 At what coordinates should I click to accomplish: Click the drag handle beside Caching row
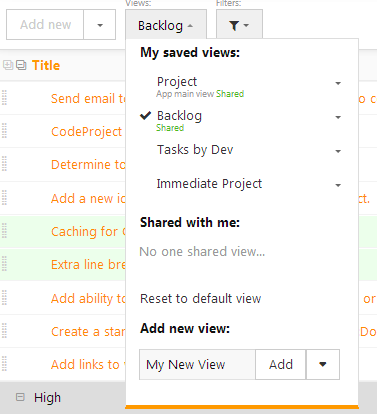(4, 231)
